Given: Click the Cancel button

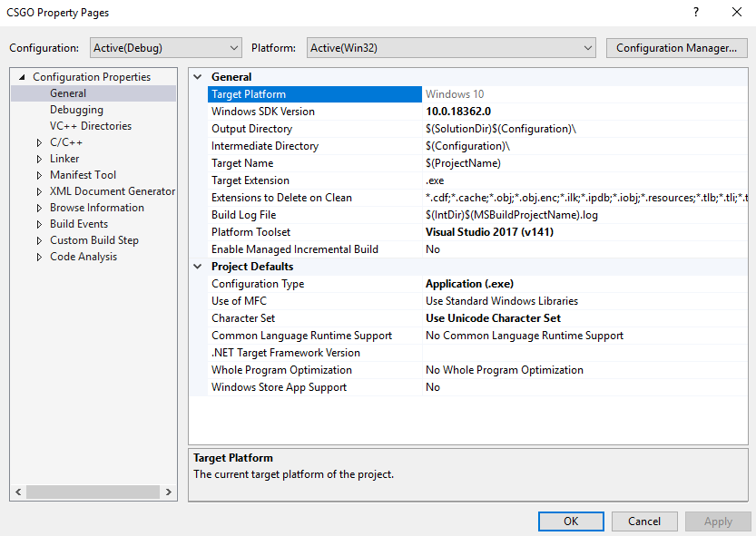Looking at the screenshot, I should tap(644, 521).
